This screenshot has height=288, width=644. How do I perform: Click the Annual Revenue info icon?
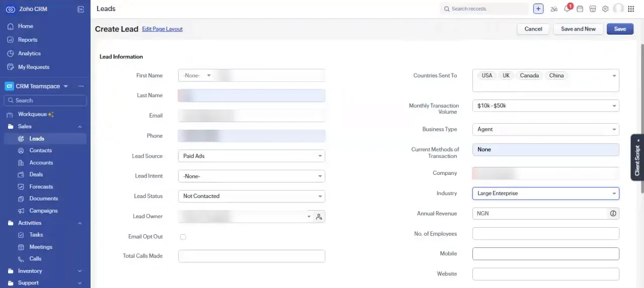613,214
